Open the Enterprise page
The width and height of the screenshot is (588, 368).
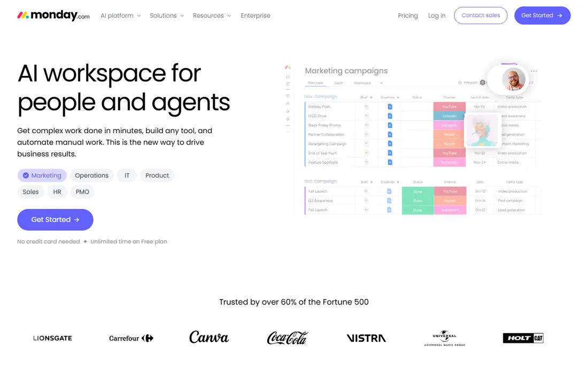click(256, 16)
